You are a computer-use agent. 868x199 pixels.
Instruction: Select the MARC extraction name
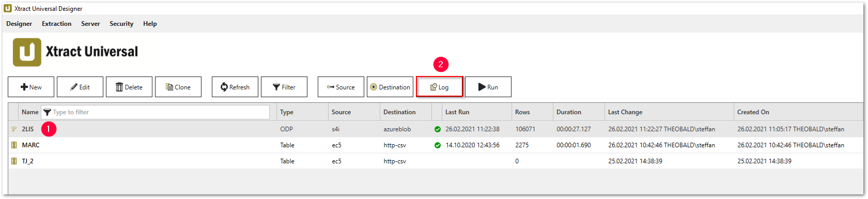[30, 145]
